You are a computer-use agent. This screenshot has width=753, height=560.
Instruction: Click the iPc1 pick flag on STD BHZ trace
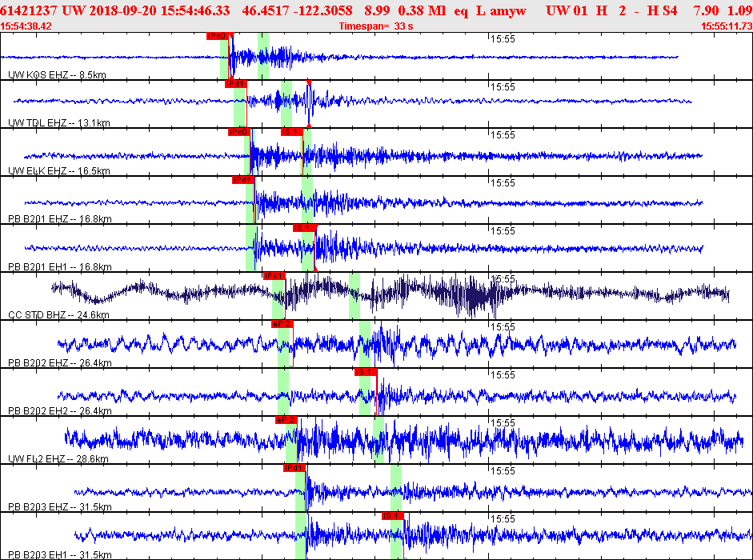tap(274, 276)
